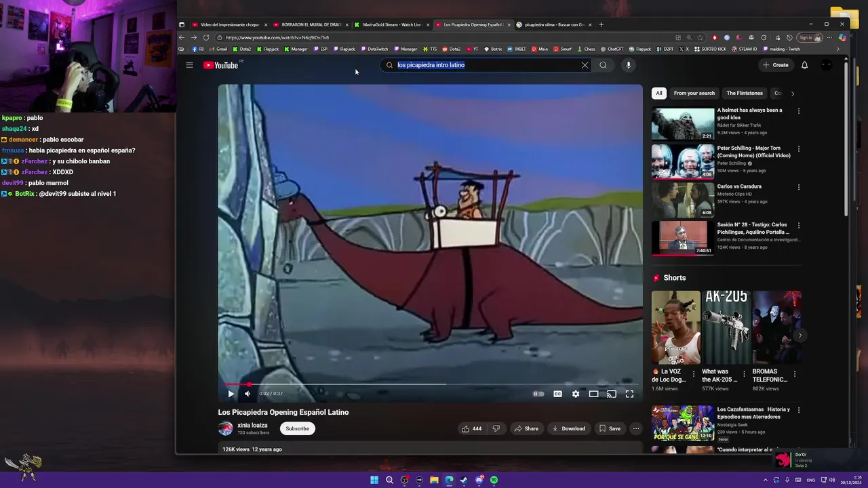Switch to theater mode

coord(593,394)
